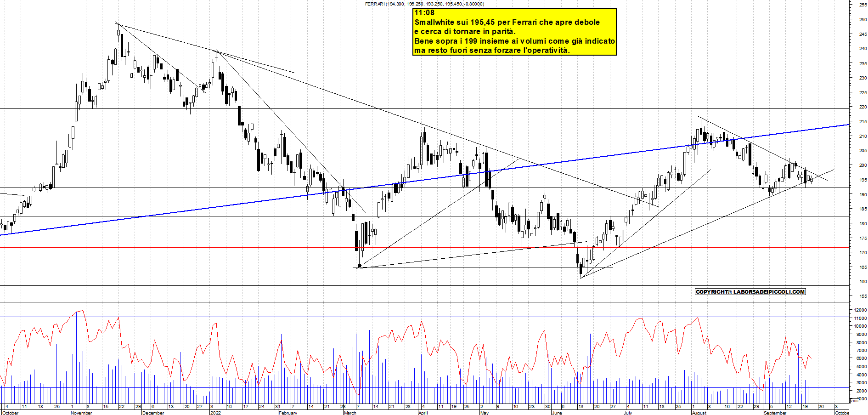Click the 4000 volume axis label

point(862,375)
